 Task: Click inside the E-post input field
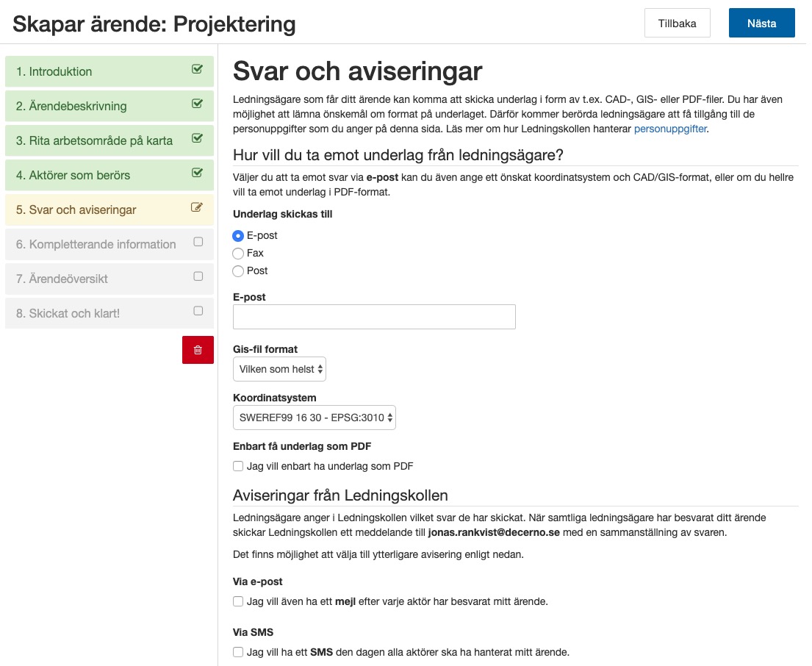(x=373, y=316)
